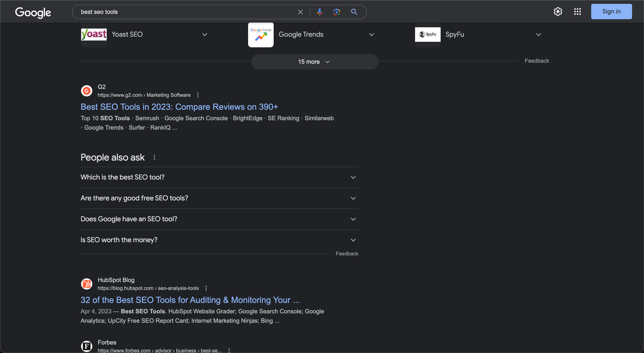The image size is (644, 353).
Task: Open HubSpot result three-dot menu
Action: [206, 288]
